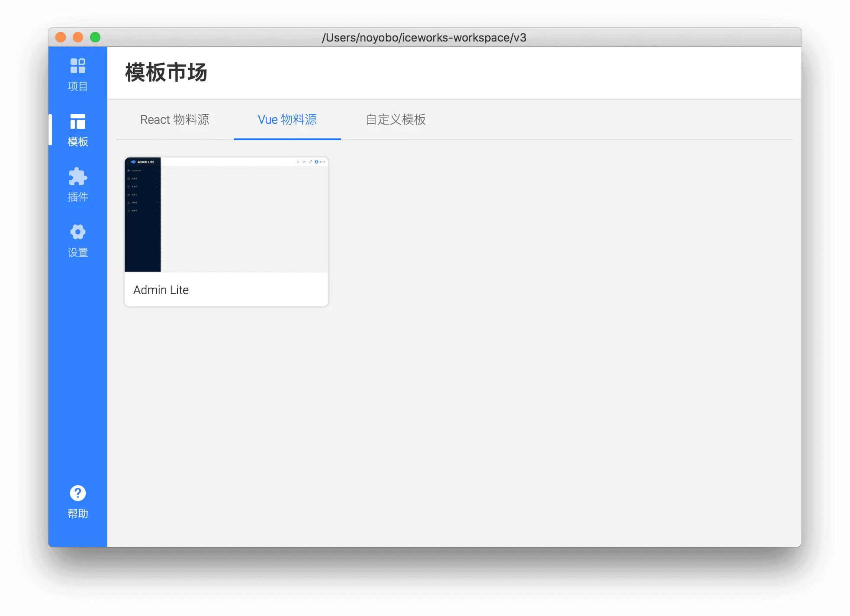Viewport: 850px width, 616px height.
Task: Click the 设置 gear icon
Action: (78, 232)
